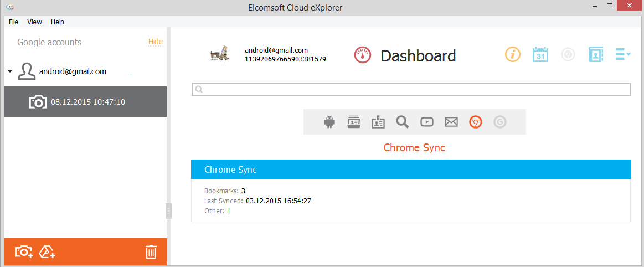Click the add Google account icon
The image size is (644, 267).
coord(47,251)
